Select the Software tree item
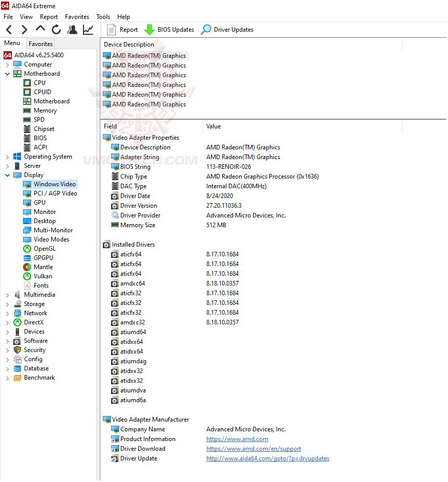The height and width of the screenshot is (482, 448). point(36,341)
